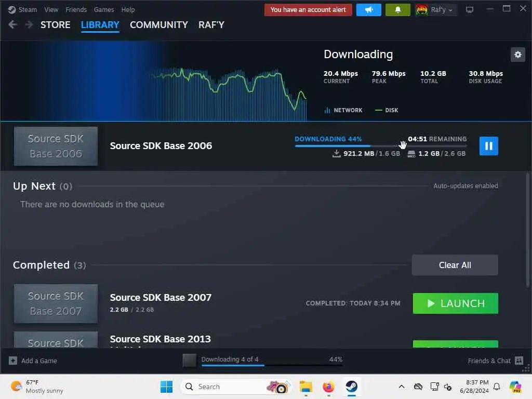Click the bottom bar game thumbnail

pos(189,361)
